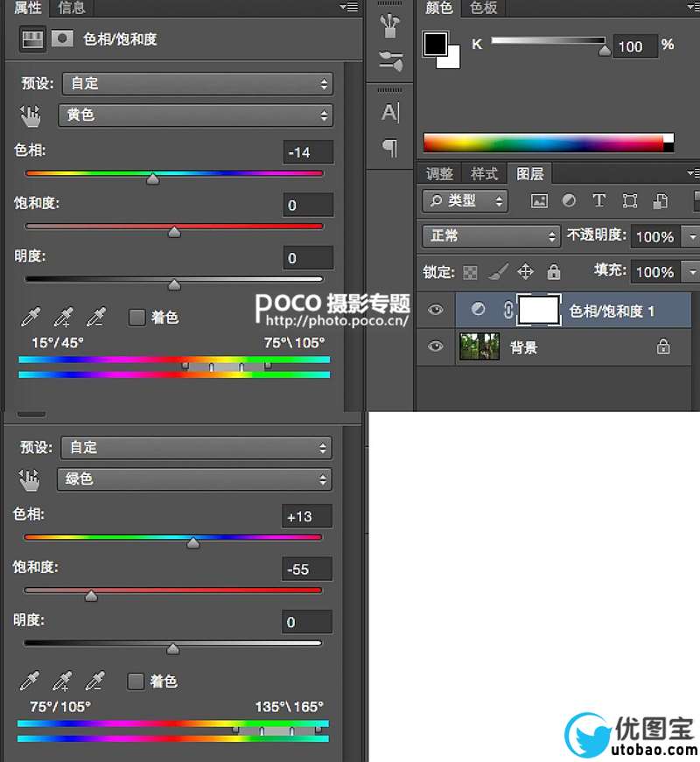The width and height of the screenshot is (700, 762).
Task: Click the 色相 slider handle in 黄色 panel
Action: point(152,178)
